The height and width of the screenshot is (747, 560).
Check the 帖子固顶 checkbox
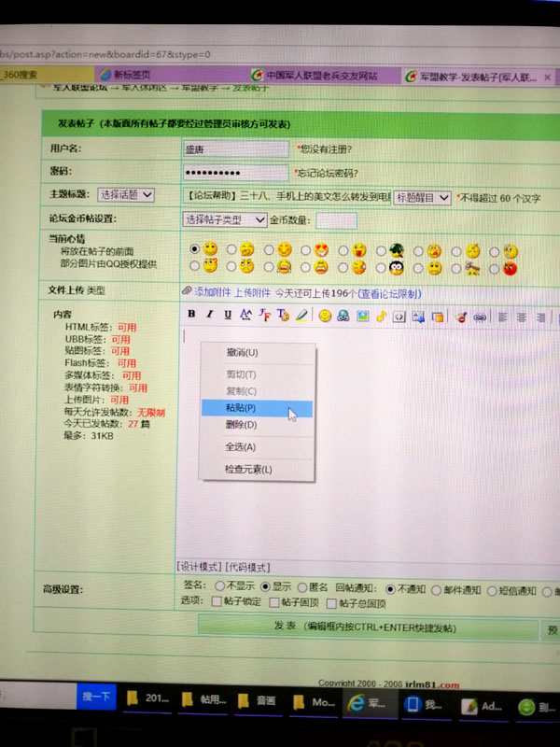[274, 602]
